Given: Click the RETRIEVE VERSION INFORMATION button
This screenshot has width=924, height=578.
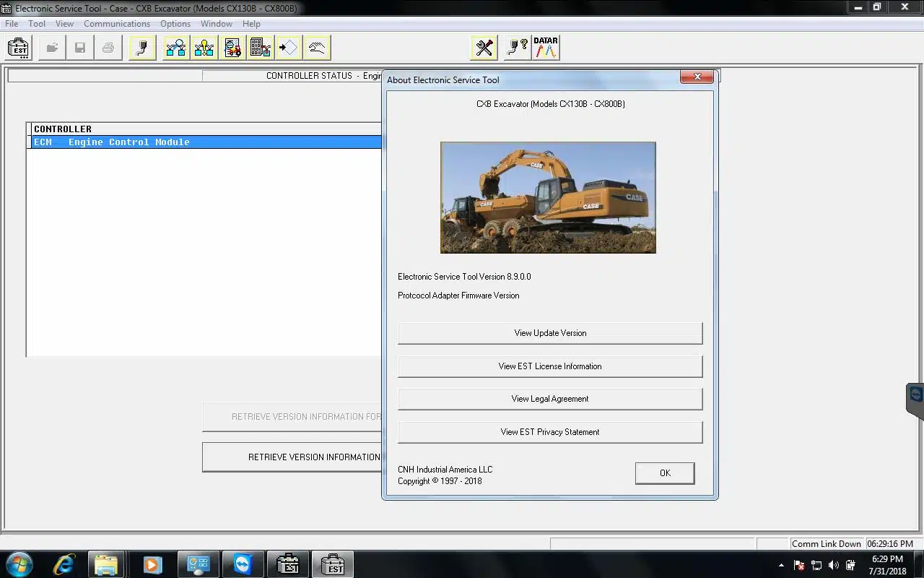Looking at the screenshot, I should [x=292, y=457].
